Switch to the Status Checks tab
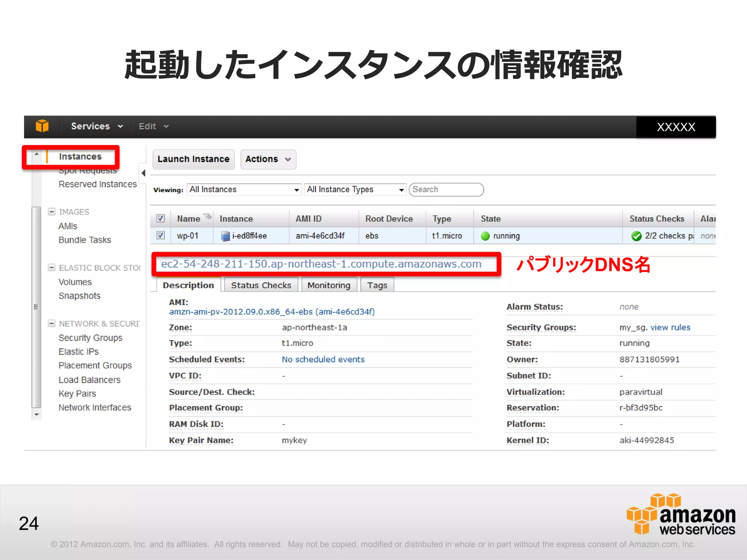 [261, 285]
